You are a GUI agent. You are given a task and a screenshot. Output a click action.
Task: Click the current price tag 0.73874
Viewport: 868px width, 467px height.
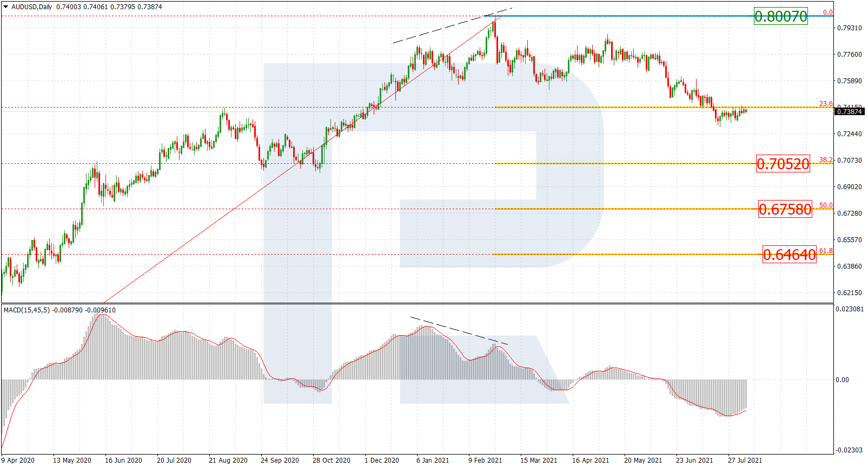850,112
